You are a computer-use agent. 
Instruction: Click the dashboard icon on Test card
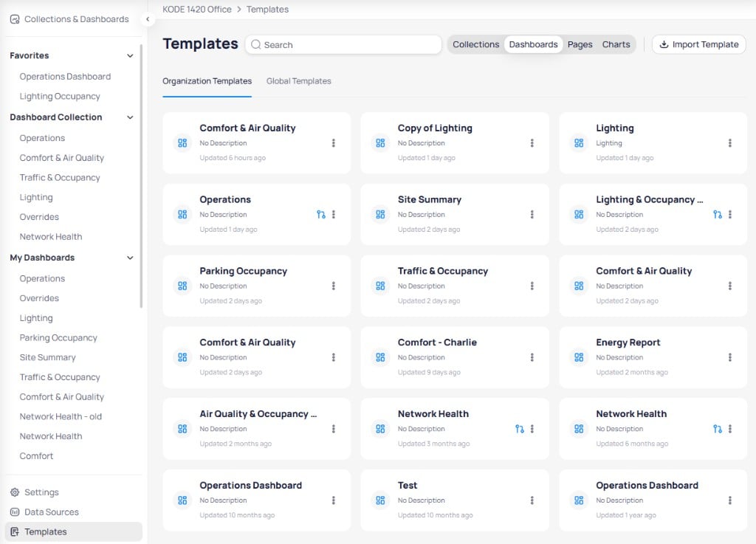coord(380,500)
